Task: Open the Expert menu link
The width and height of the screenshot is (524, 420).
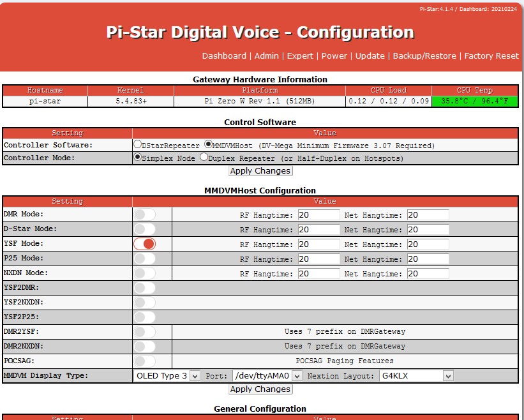Action: (300, 56)
